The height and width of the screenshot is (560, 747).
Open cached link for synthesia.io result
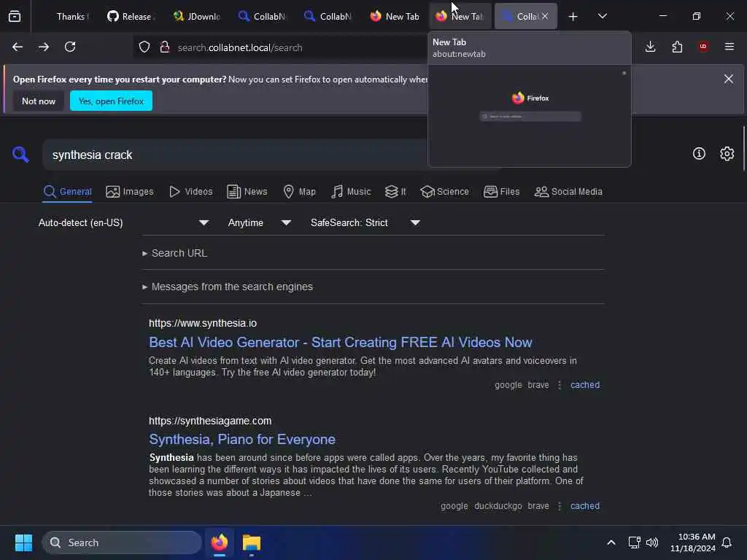click(x=585, y=385)
